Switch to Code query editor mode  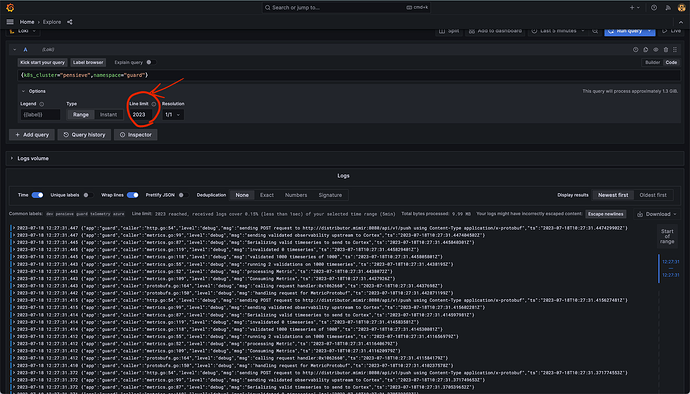(671, 63)
